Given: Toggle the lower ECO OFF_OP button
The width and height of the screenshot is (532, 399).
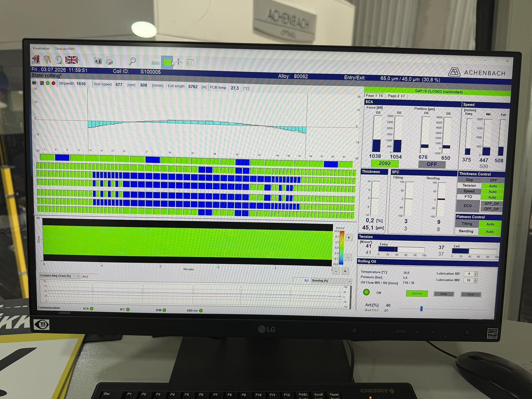Looking at the screenshot, I should (x=491, y=209).
